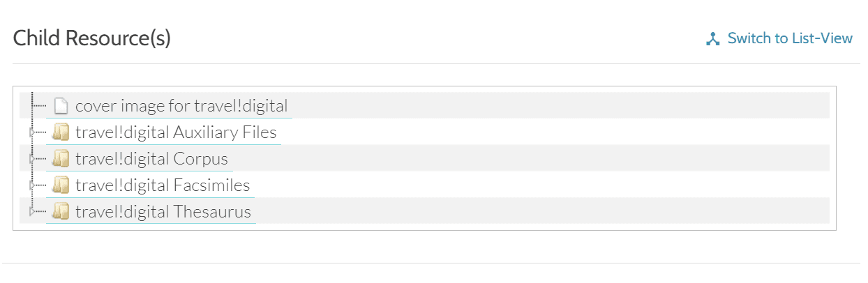Click the Thesaurus folder icon
Viewport: 868px width, 283px height.
(x=61, y=211)
